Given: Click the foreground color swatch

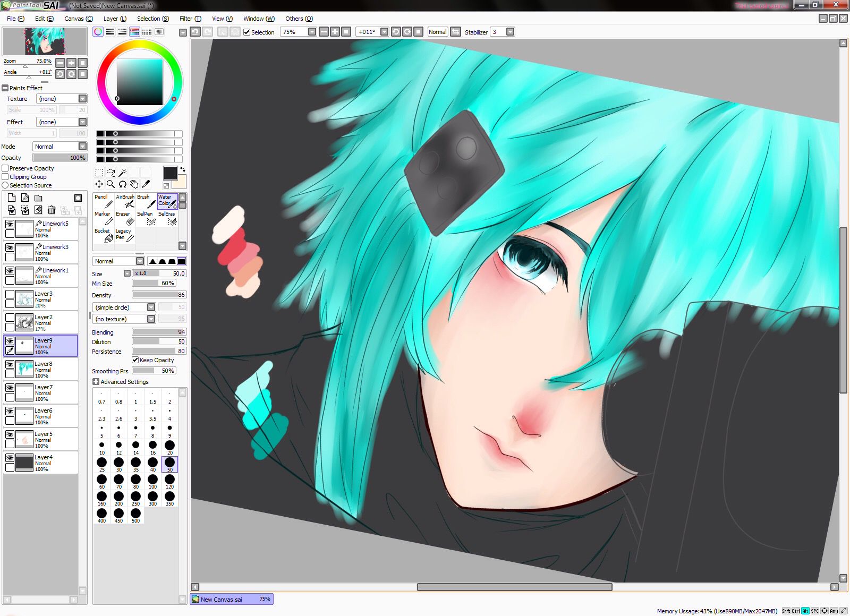Looking at the screenshot, I should 170,173.
